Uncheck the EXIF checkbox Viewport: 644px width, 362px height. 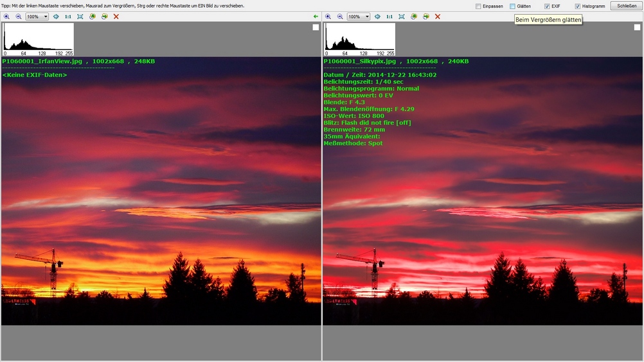pos(547,6)
